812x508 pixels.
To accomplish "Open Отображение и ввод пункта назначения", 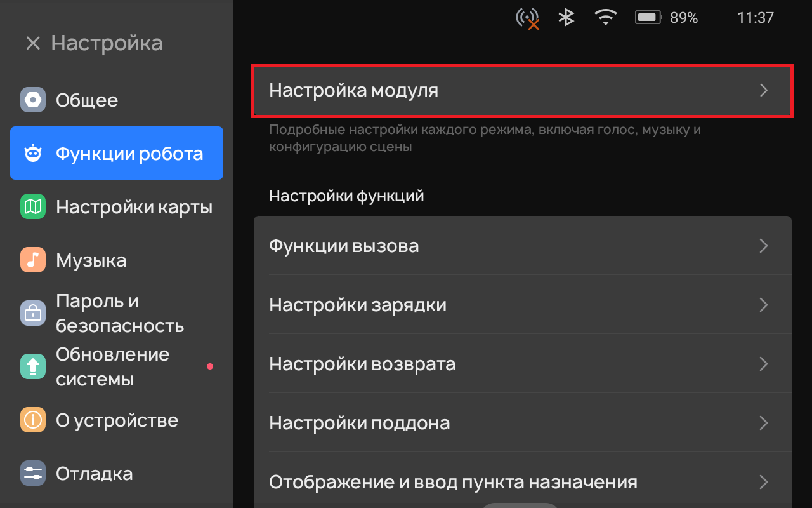I will (x=453, y=482).
